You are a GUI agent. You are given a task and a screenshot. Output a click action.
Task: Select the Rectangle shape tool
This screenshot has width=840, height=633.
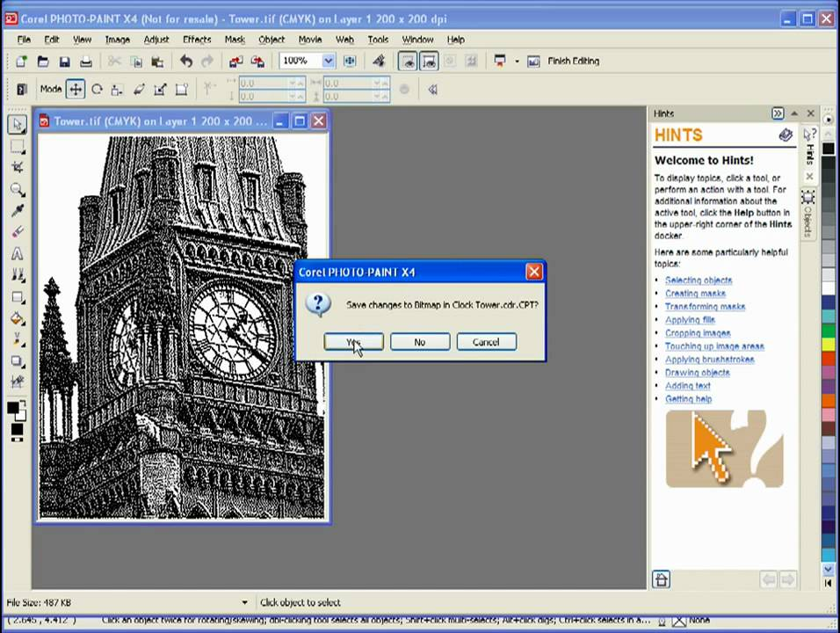[x=18, y=297]
